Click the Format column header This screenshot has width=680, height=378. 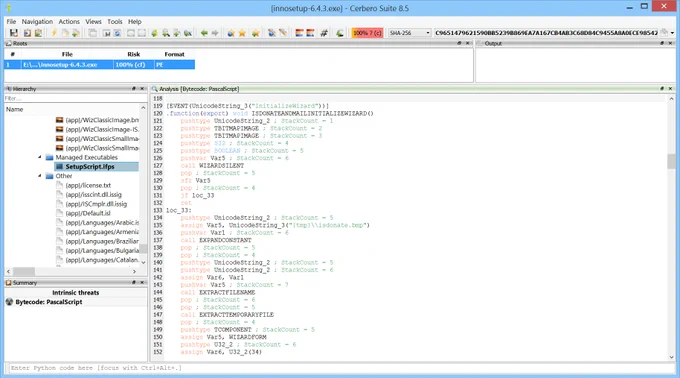(174, 54)
